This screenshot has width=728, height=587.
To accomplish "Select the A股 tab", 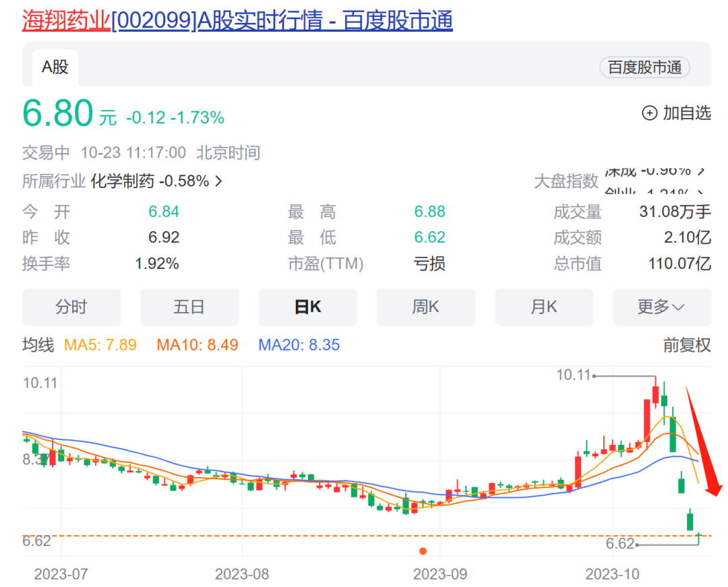I will [55, 67].
